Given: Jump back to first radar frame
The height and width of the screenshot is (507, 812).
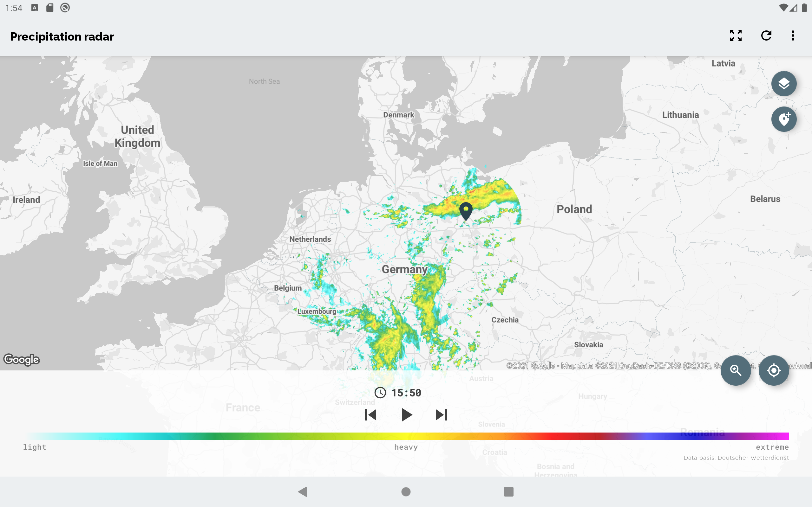Looking at the screenshot, I should pyautogui.click(x=370, y=415).
